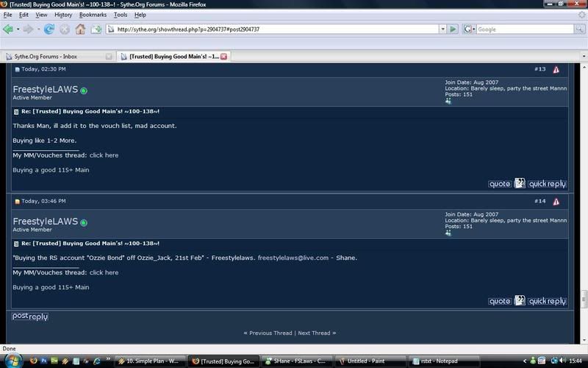
Task: Click the post reply button
Action: tap(30, 316)
